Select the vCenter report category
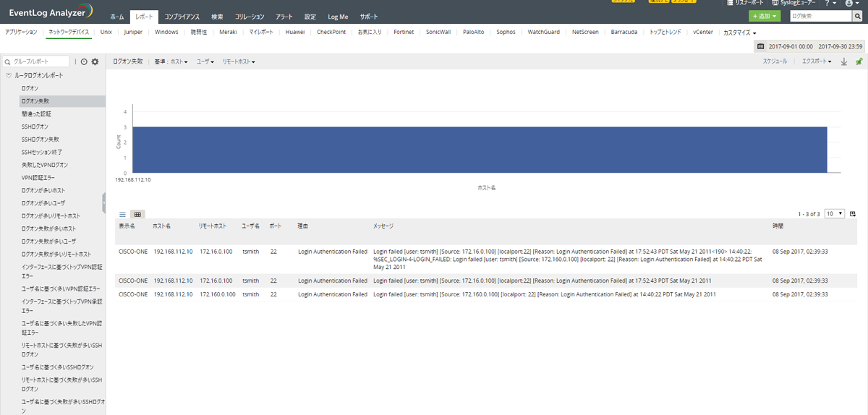Viewport: 868px width, 415px height. pyautogui.click(x=703, y=33)
